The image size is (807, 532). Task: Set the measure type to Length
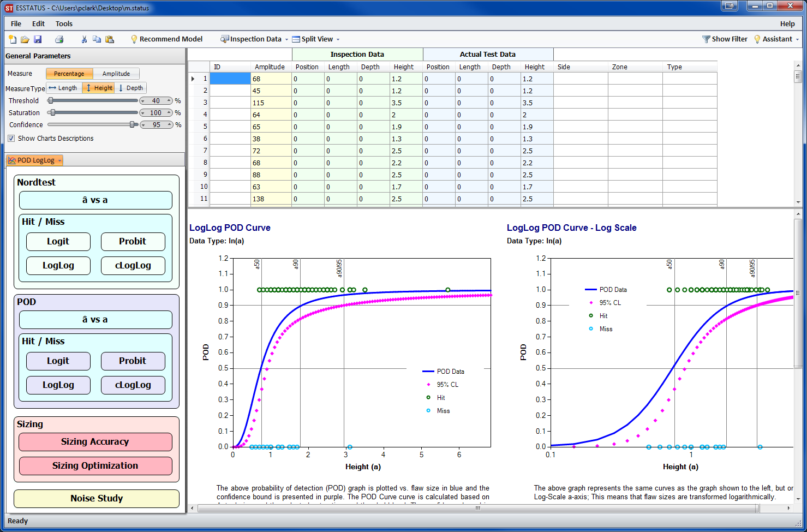(64, 88)
